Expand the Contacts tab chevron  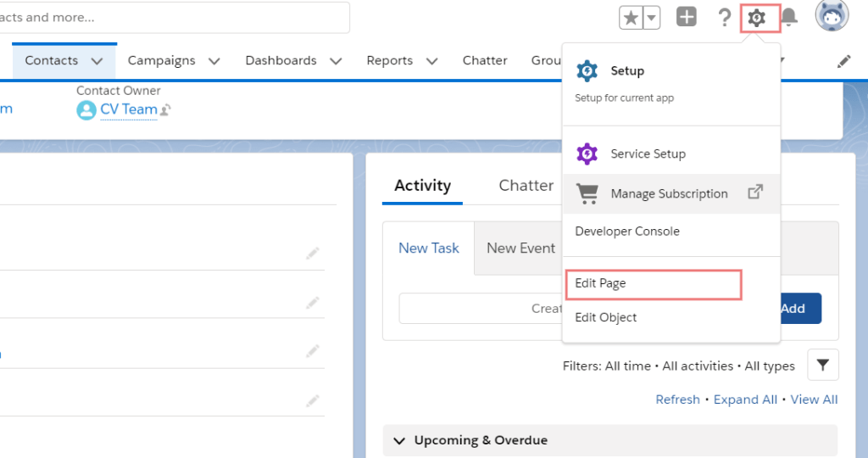click(x=97, y=61)
